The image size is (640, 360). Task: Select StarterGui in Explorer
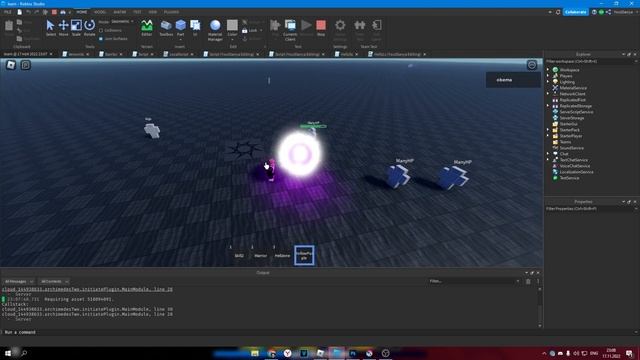click(568, 124)
